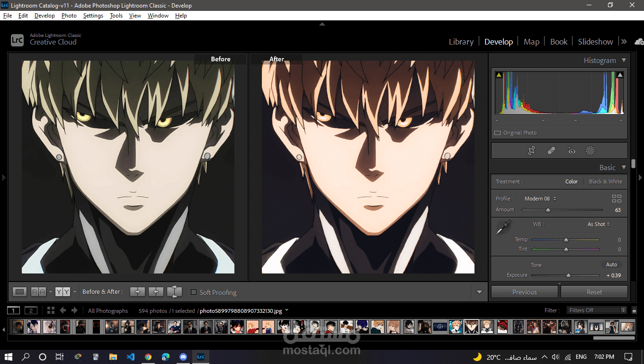The image size is (644, 364).
Task: Adjust the Temp slider
Action: point(565,240)
